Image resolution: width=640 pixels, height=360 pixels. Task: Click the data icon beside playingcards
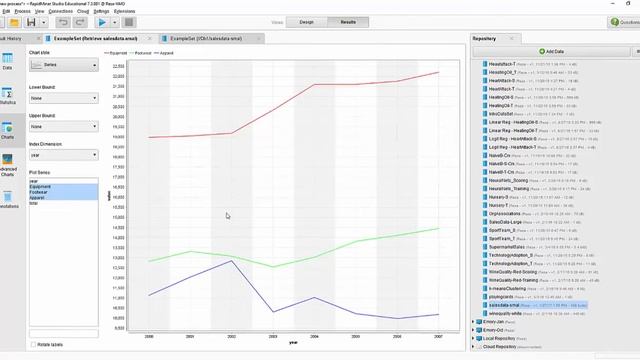click(485, 297)
